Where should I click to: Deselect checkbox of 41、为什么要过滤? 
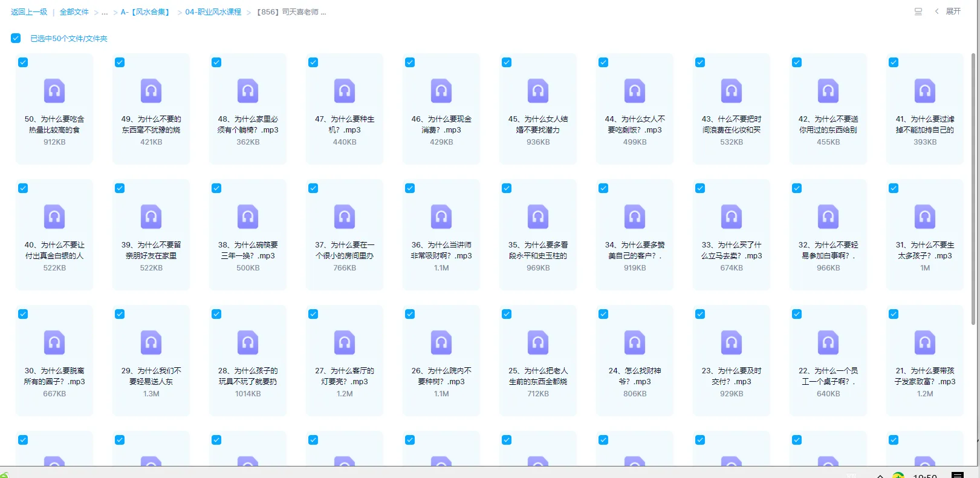tap(894, 62)
